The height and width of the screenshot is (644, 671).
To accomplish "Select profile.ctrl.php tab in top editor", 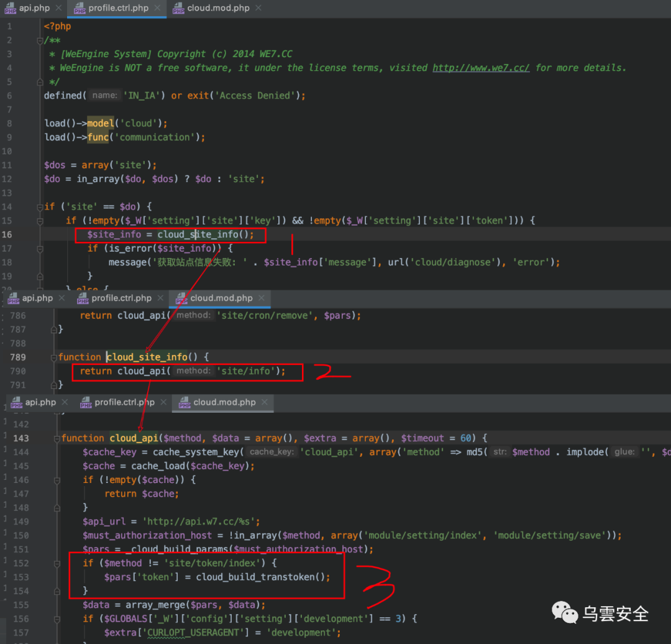I will [117, 8].
